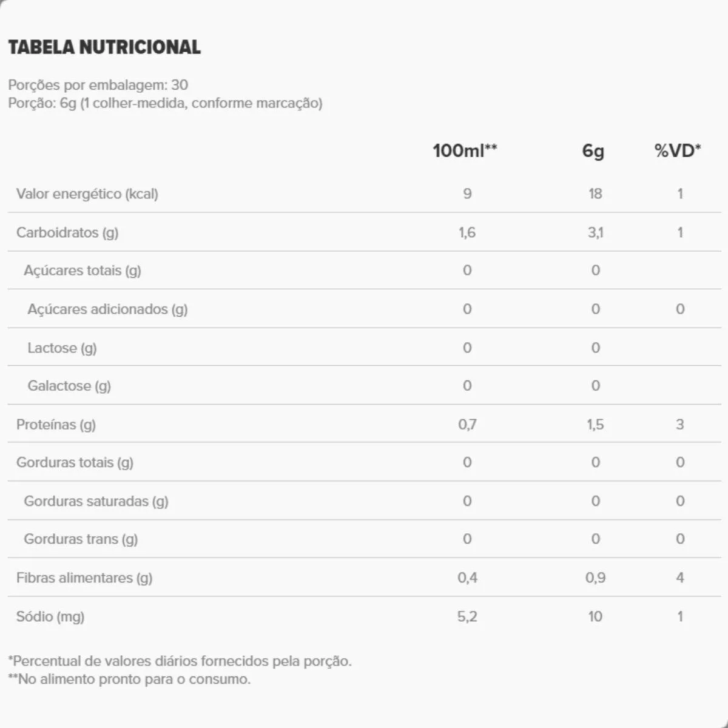Click the 'Fibras alimentares (g)' row label

[x=84, y=578]
